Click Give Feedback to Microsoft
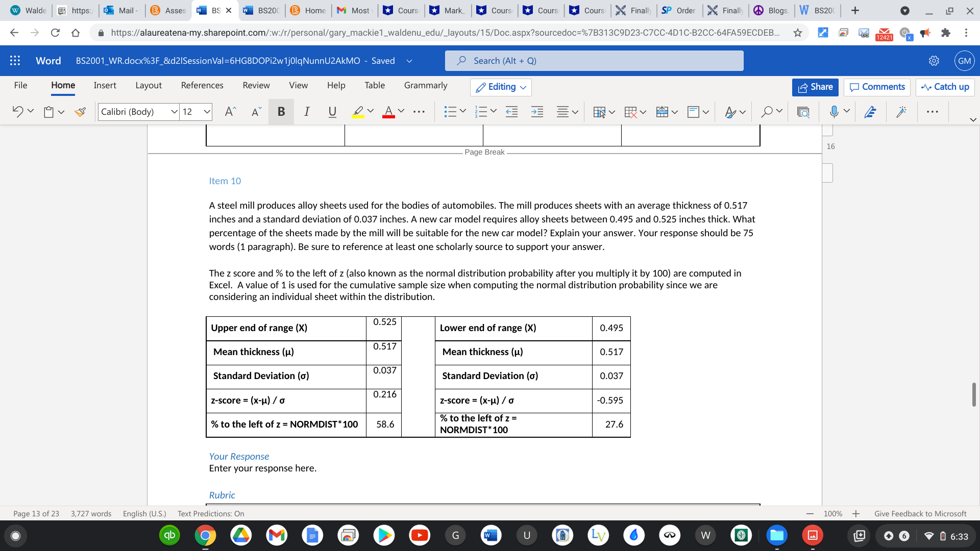This screenshot has height=551, width=980. point(920,514)
